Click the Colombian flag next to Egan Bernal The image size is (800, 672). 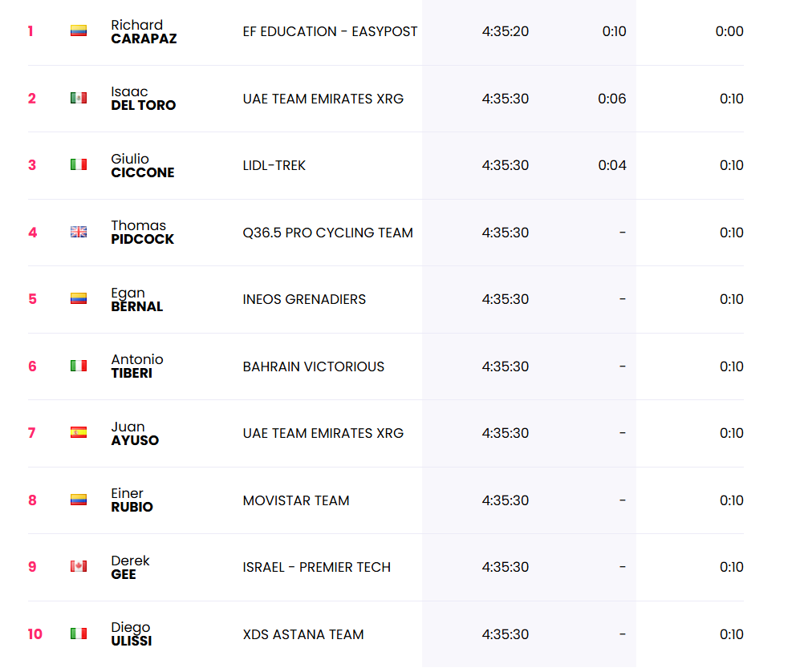[x=79, y=299]
